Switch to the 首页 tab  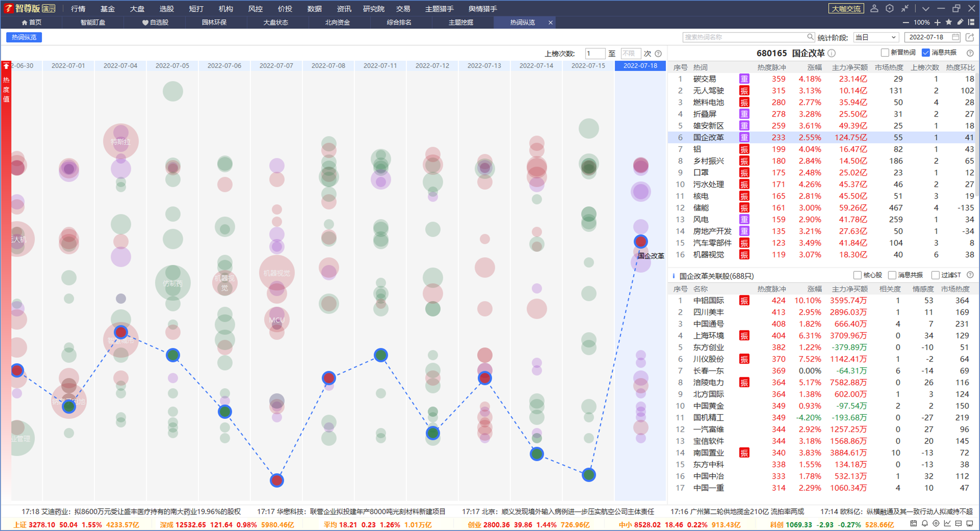coord(32,22)
